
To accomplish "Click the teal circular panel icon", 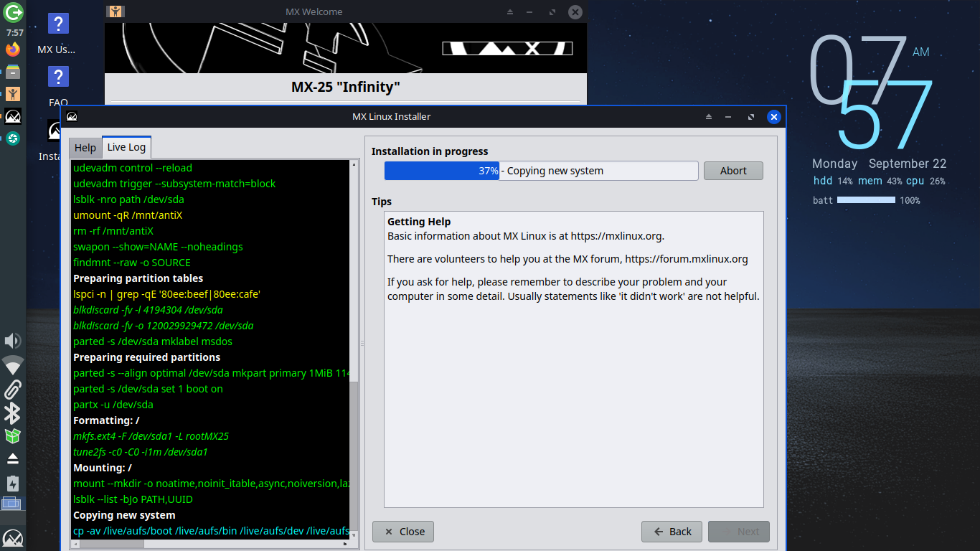I will pos(13,138).
